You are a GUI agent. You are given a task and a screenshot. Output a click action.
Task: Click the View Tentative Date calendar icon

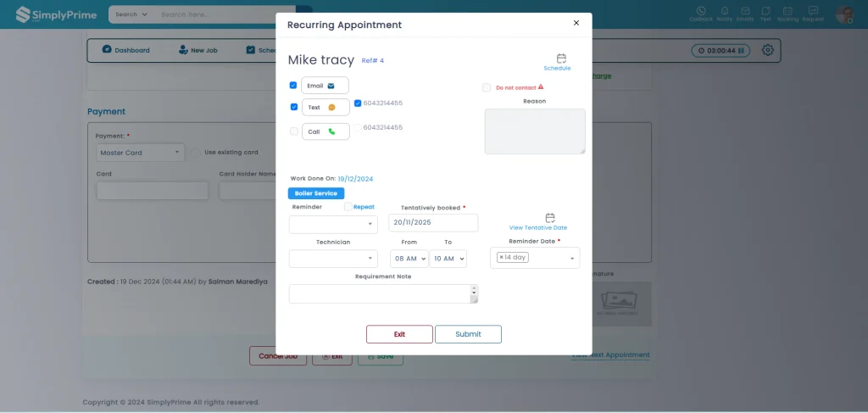(x=550, y=218)
